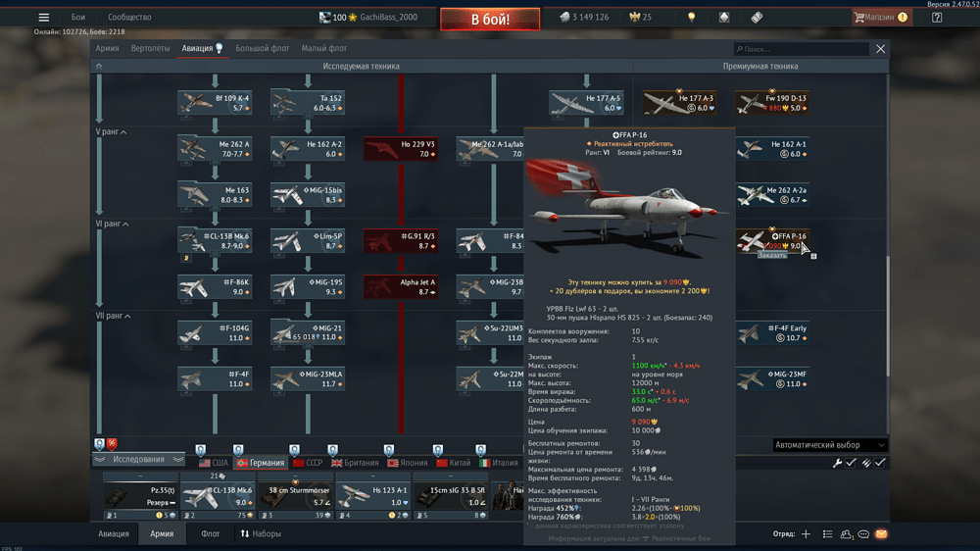Image resolution: width=980 pixels, height=551 pixels.
Task: Click the ticket icon in top bar
Action: [757, 18]
